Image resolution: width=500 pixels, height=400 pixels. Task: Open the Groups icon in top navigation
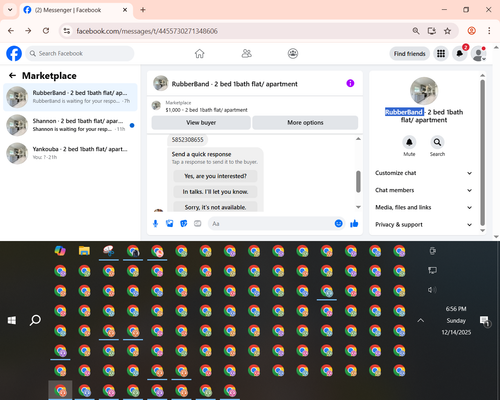[x=293, y=53]
